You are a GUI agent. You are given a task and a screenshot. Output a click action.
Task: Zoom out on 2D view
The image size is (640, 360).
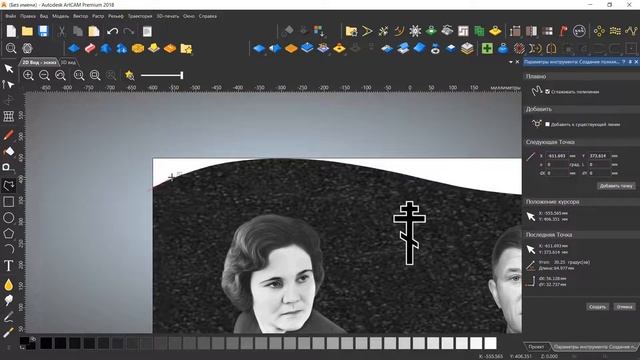pos(44,75)
